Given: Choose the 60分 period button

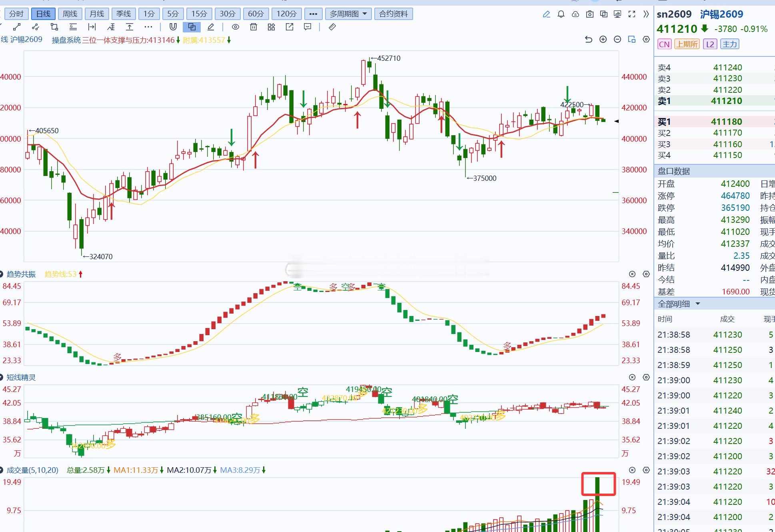Looking at the screenshot, I should [256, 14].
